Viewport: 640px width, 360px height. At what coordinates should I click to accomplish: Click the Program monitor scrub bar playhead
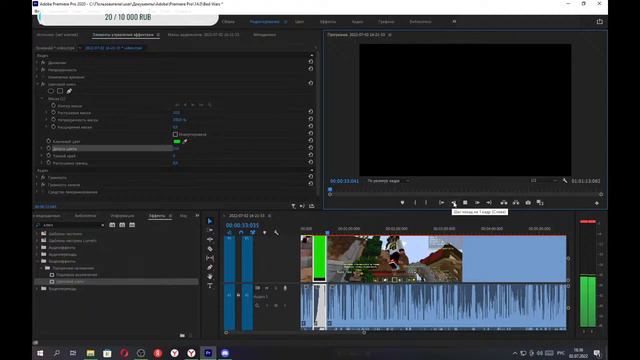(330, 189)
